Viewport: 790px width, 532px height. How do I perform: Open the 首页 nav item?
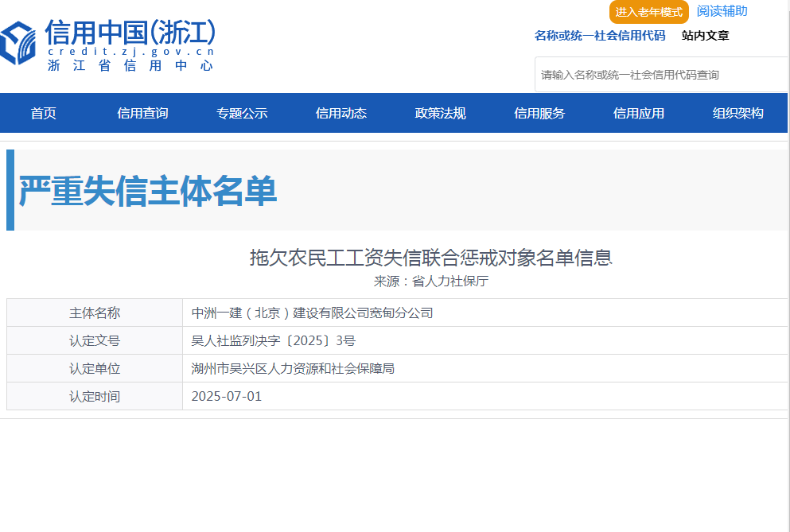tap(43, 114)
